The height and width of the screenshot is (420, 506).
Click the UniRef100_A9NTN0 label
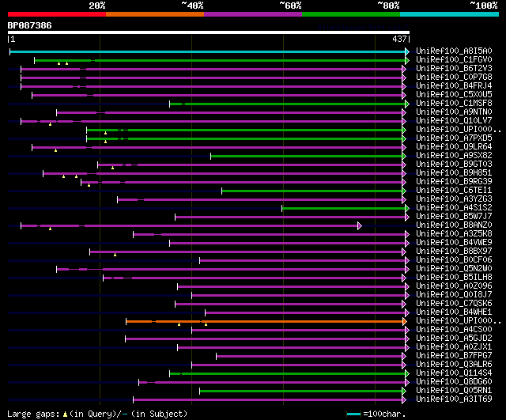[454, 112]
